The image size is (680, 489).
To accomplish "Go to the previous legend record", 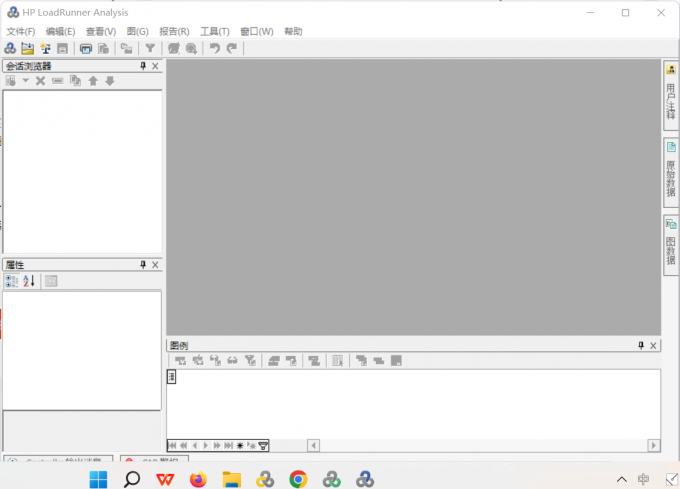I will [195, 445].
